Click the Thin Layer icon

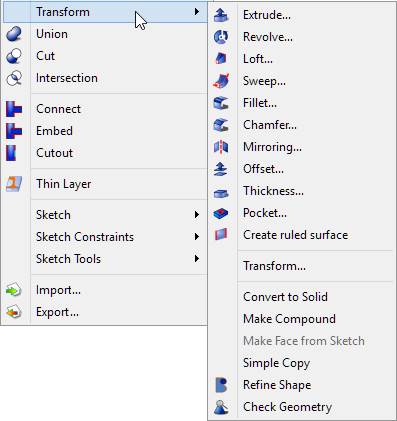click(14, 184)
